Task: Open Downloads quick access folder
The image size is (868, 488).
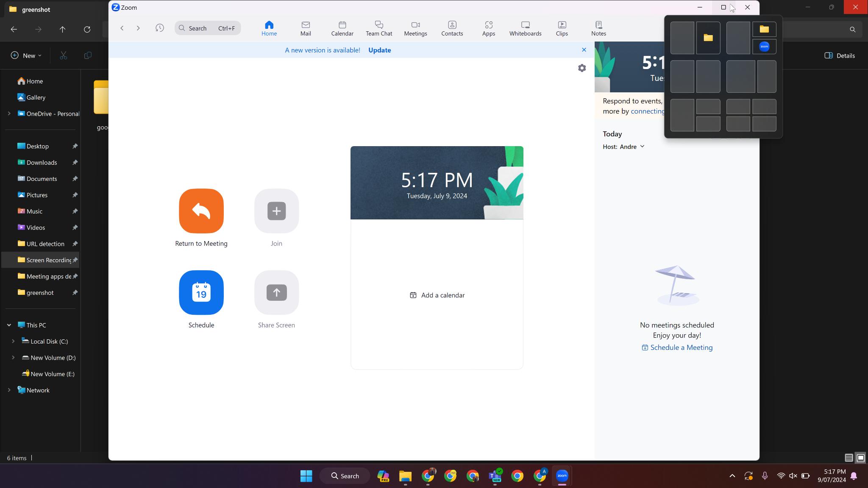Action: [42, 163]
